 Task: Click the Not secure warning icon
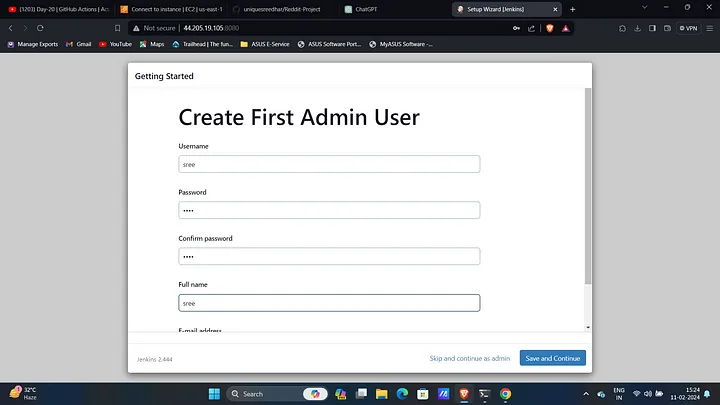[x=136, y=28]
